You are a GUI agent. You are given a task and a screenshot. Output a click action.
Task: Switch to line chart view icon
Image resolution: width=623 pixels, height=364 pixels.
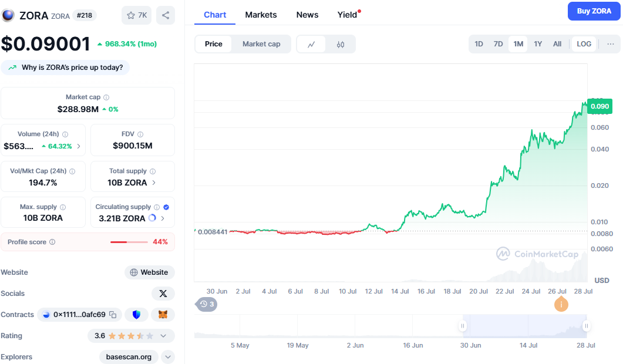click(x=311, y=44)
